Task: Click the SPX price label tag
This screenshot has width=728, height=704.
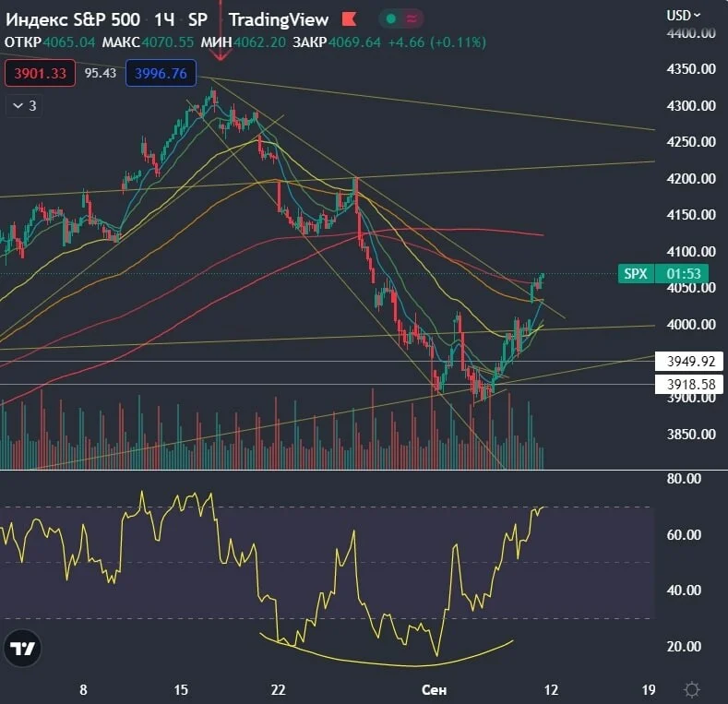Action: tap(636, 273)
